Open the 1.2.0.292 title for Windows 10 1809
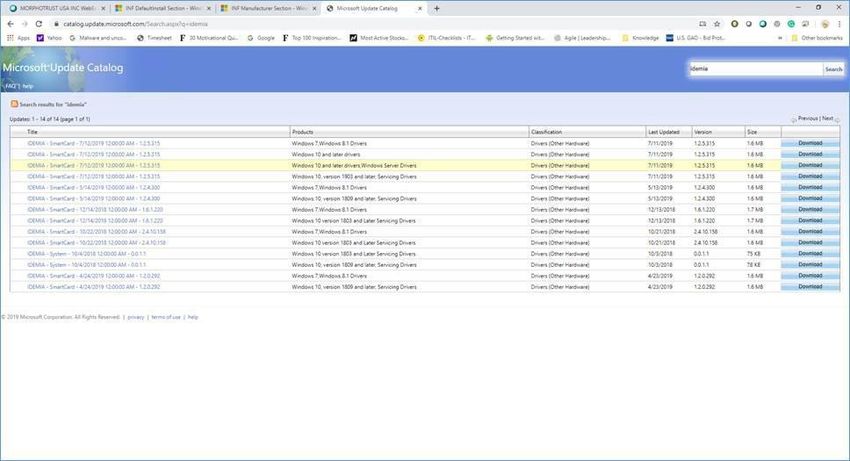The height and width of the screenshot is (461, 850). [x=93, y=287]
